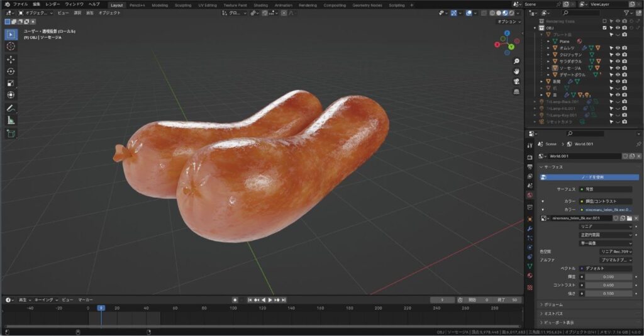
Task: Play the animation forward
Action: [x=270, y=300]
